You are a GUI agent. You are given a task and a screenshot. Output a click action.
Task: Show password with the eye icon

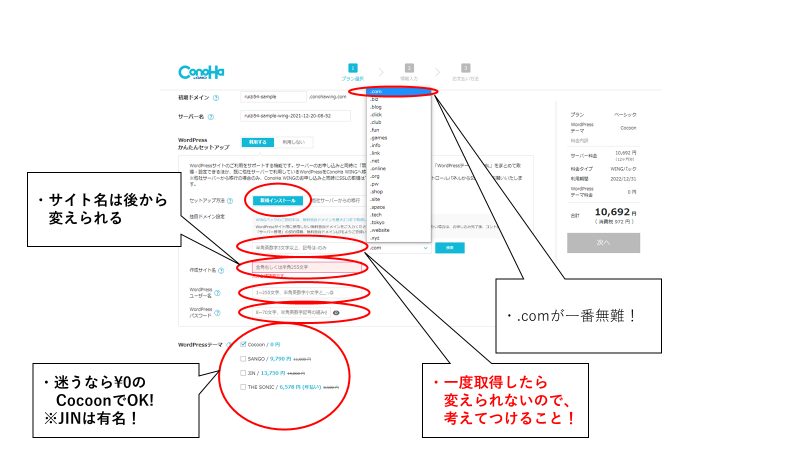(336, 313)
